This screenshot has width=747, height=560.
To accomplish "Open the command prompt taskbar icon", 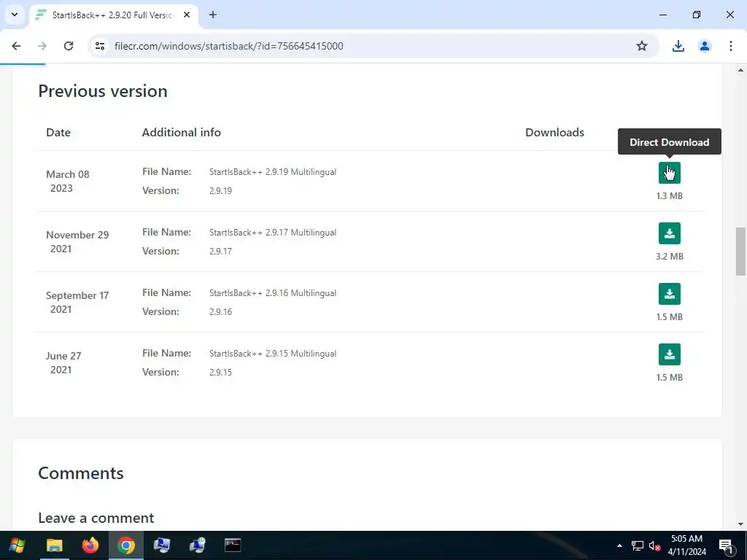I will point(233,545).
